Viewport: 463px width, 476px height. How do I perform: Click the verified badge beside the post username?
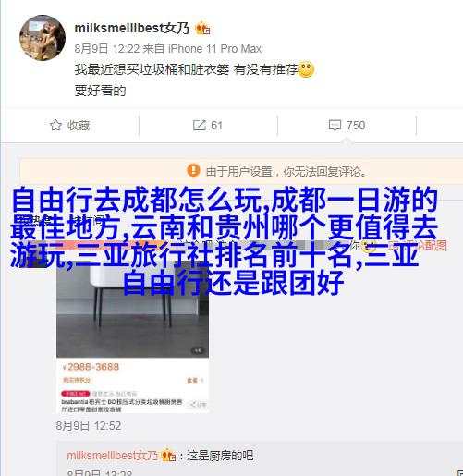pos(202,29)
